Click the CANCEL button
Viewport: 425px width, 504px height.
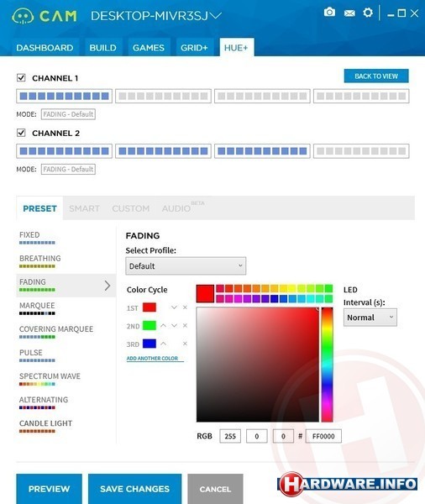coord(215,489)
